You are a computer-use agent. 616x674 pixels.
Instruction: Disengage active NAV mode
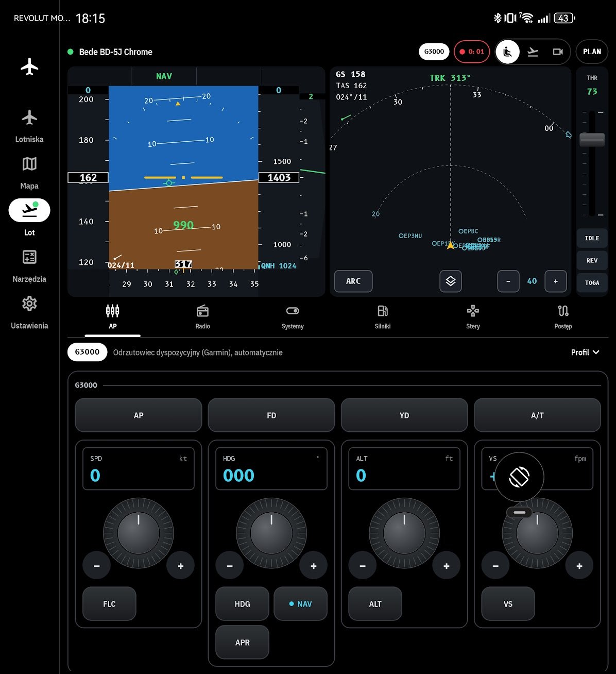pos(301,604)
